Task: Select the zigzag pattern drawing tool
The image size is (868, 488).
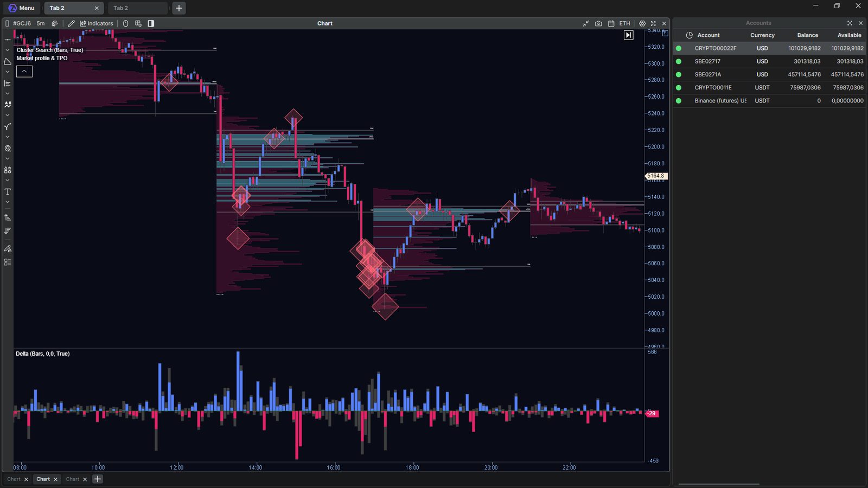Action: pos(8,105)
